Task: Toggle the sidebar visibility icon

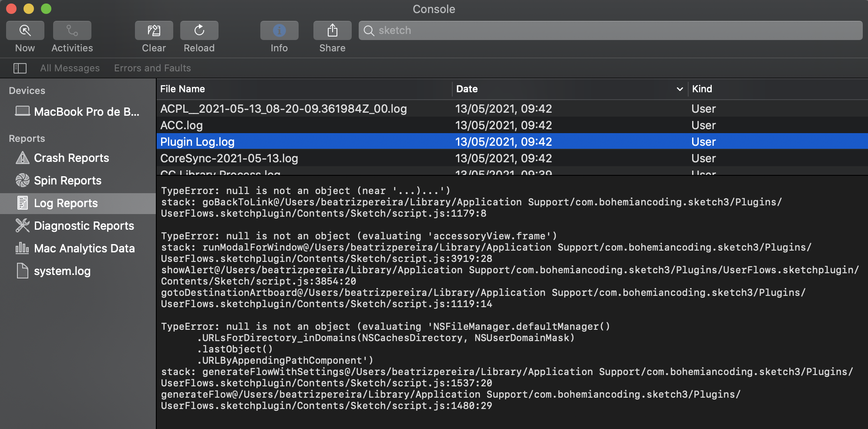Action: point(20,68)
